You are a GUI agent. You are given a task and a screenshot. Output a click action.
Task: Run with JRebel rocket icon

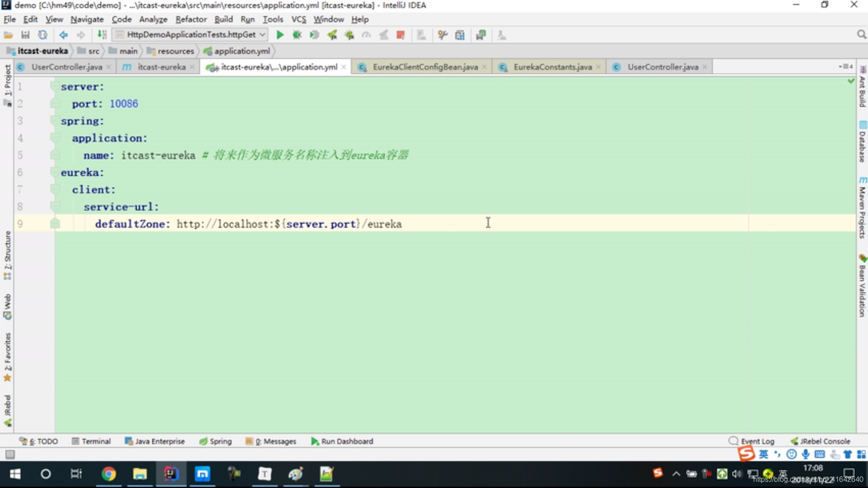332,35
